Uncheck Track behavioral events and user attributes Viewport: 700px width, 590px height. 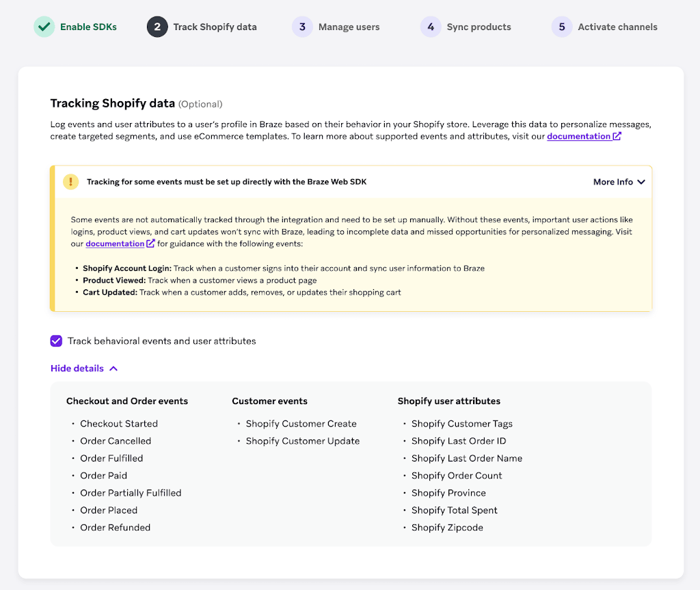tap(56, 340)
